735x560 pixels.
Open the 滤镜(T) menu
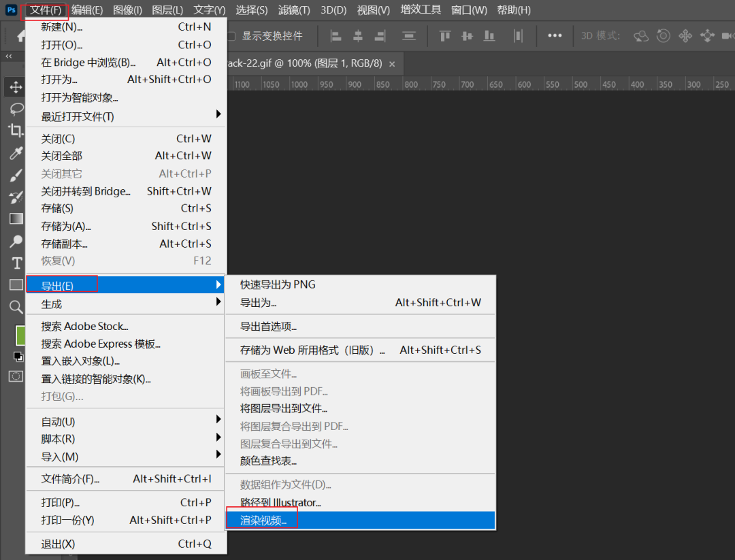[x=294, y=10]
